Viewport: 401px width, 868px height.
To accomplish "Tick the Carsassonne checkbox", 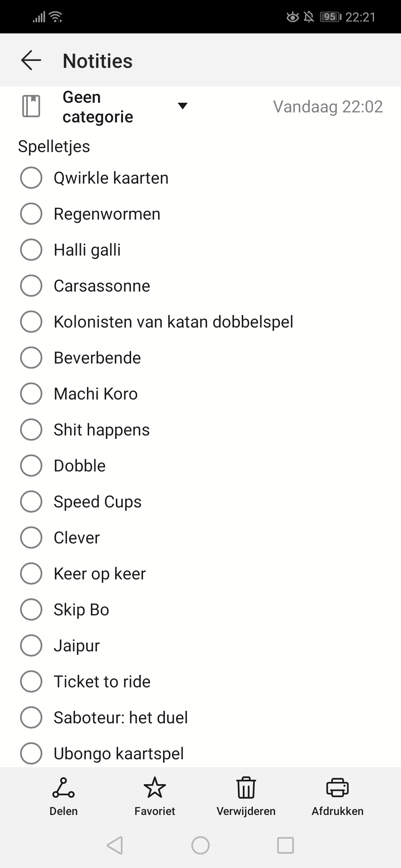I will pos(31,286).
